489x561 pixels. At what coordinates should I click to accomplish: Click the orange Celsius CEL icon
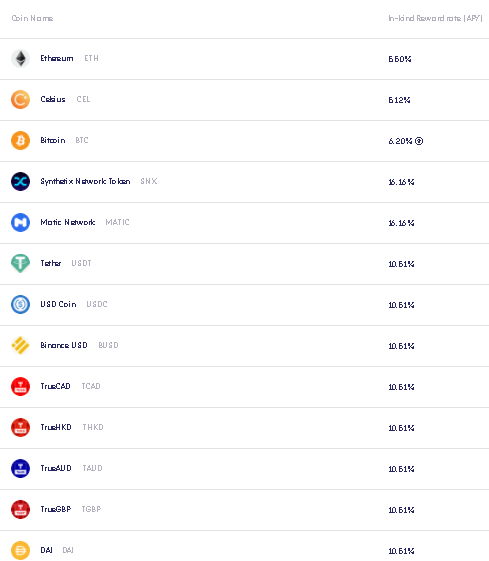(20, 99)
